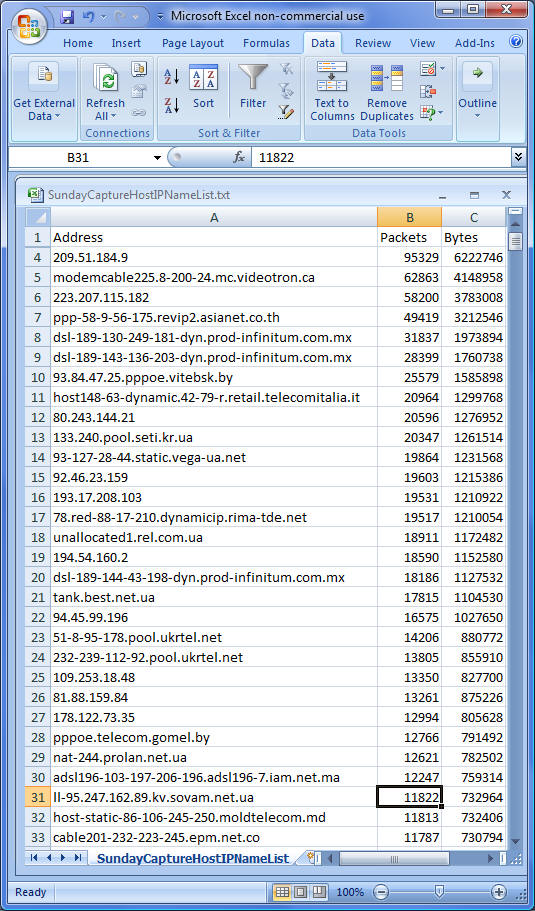Toggle the Filter funnel button
This screenshot has height=911, width=535.
point(253,86)
